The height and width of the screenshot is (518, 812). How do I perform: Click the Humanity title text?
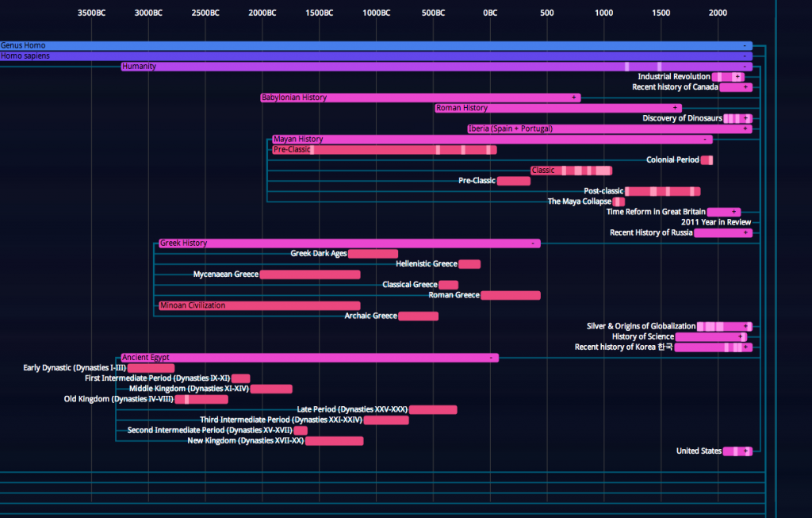coord(139,67)
